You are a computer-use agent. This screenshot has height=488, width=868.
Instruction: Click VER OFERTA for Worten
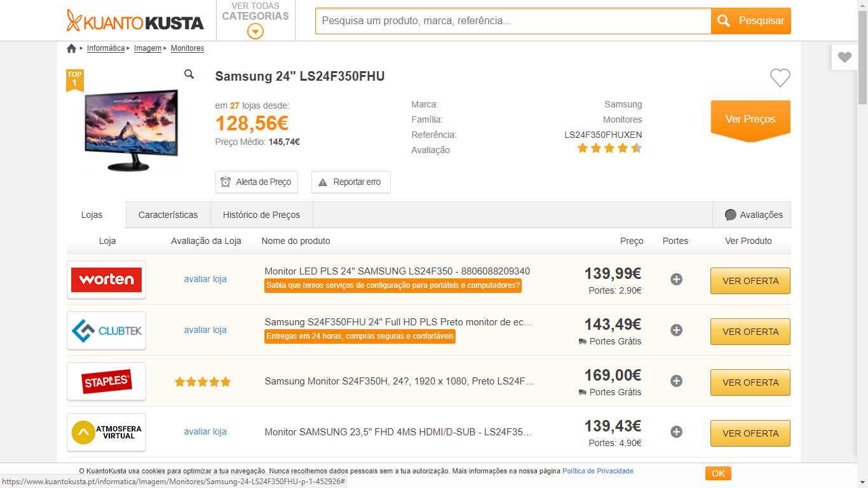[750, 281]
